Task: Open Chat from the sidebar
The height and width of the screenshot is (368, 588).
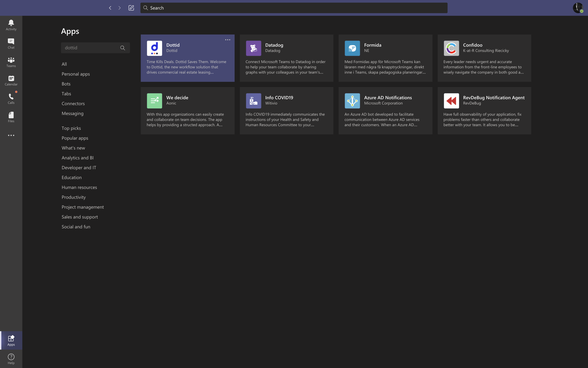Action: [x=11, y=44]
